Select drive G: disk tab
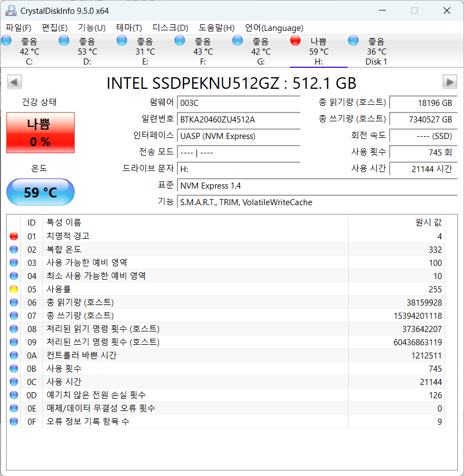Screen dimensions: 464x476 click(261, 51)
